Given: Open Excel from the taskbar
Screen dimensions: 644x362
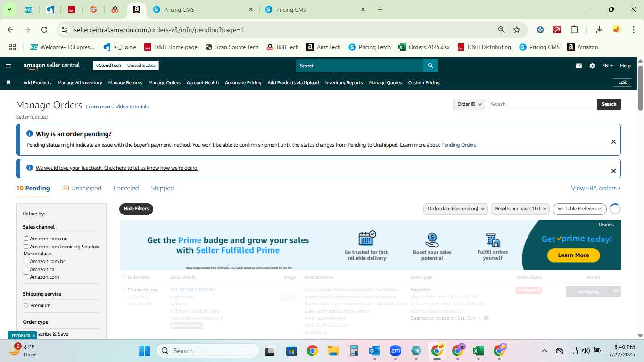Looking at the screenshot, I should [x=479, y=351].
